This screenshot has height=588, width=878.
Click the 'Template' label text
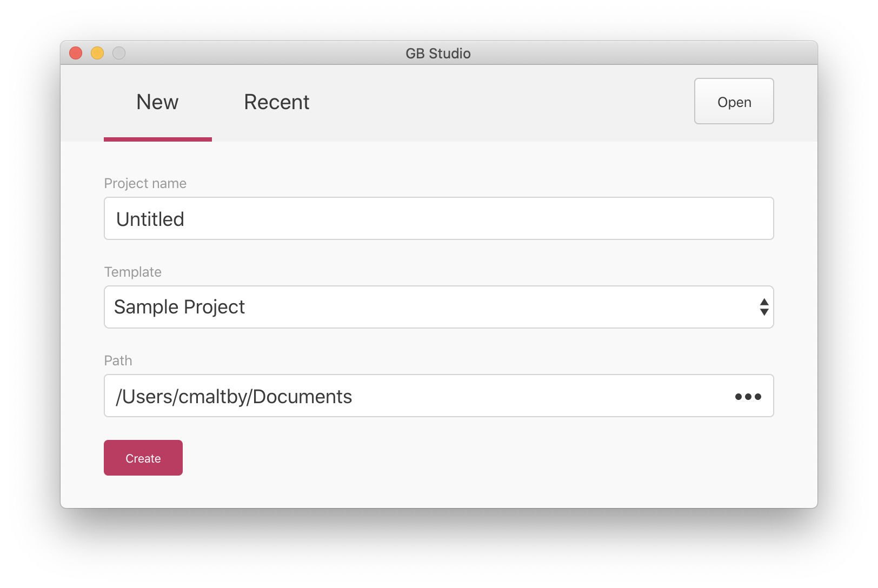pos(132,272)
